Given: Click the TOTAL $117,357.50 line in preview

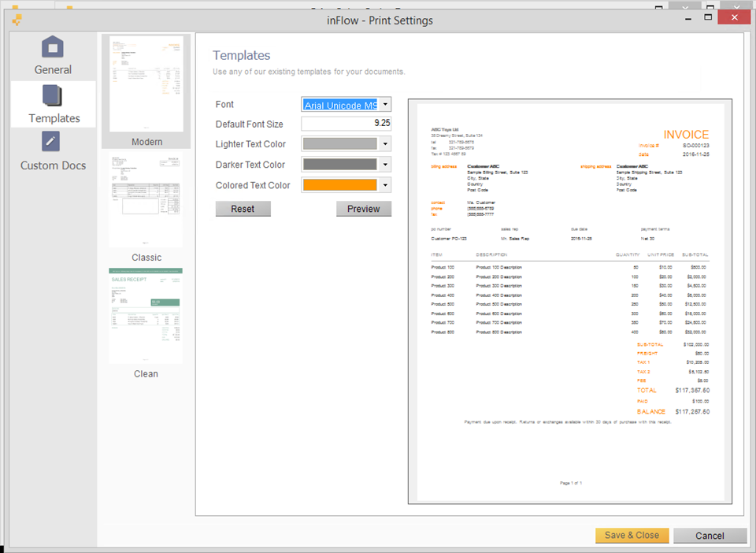Looking at the screenshot, I should pos(673,391).
